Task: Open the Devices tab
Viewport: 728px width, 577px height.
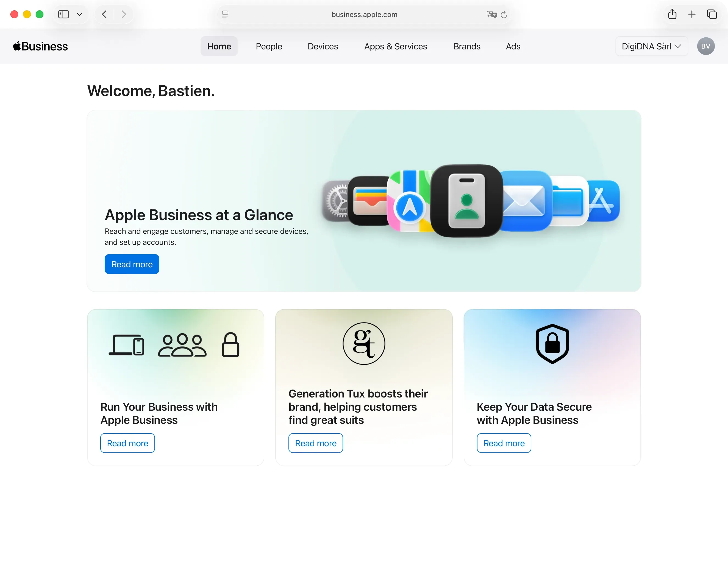Action: [323, 46]
